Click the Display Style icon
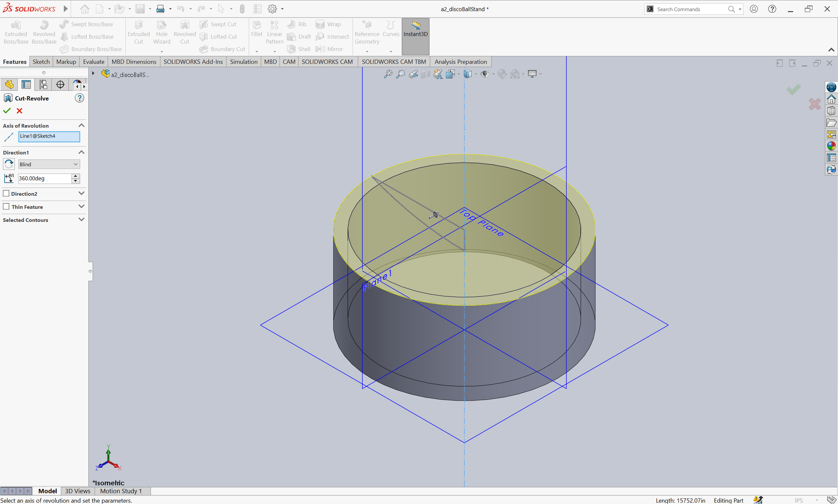 pyautogui.click(x=468, y=74)
